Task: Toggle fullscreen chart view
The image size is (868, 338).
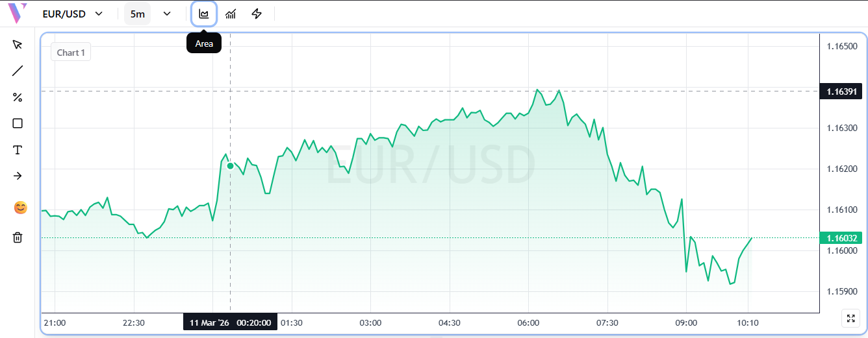Action: click(850, 319)
